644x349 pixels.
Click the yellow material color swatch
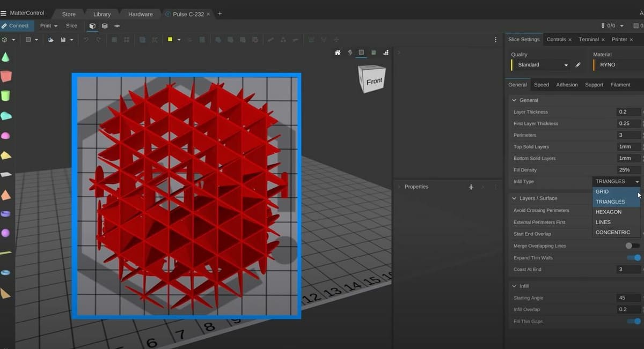tap(170, 40)
